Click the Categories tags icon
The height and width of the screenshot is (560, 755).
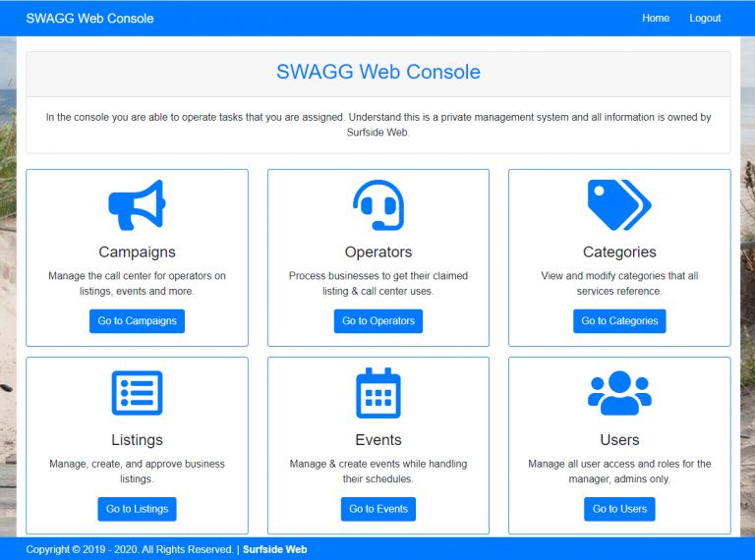pyautogui.click(x=619, y=205)
